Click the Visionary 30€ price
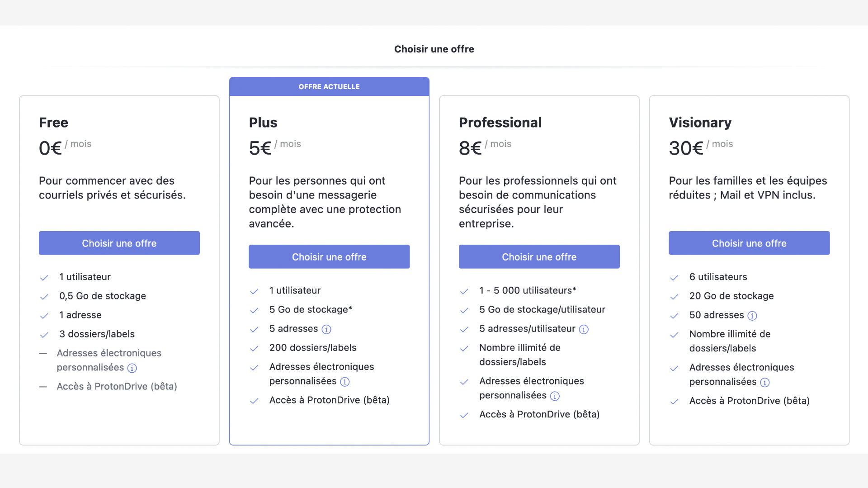This screenshot has height=488, width=868. pos(686,148)
